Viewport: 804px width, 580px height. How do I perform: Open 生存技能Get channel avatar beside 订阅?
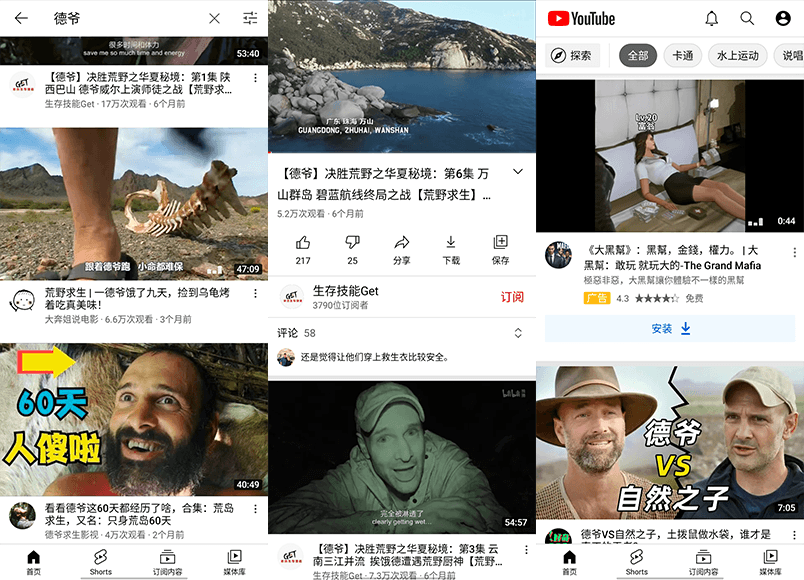(292, 297)
